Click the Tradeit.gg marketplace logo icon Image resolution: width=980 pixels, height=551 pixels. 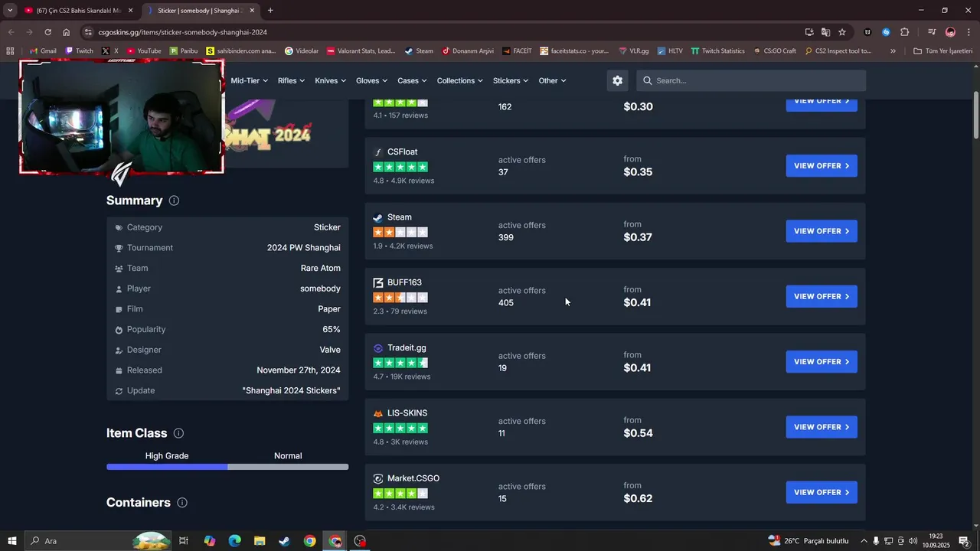coord(378,348)
